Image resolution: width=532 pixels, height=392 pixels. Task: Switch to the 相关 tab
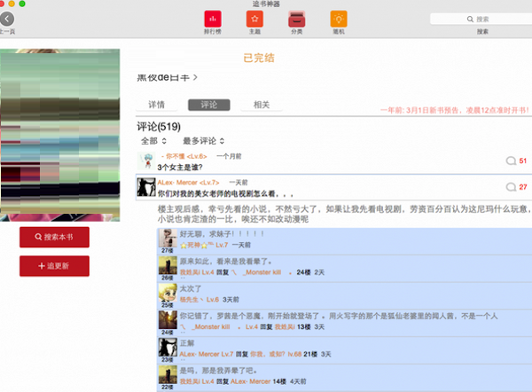(x=262, y=105)
